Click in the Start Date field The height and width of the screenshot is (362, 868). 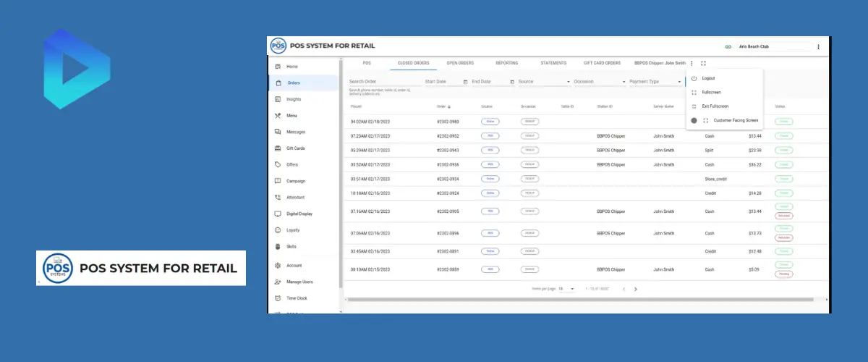[443, 82]
